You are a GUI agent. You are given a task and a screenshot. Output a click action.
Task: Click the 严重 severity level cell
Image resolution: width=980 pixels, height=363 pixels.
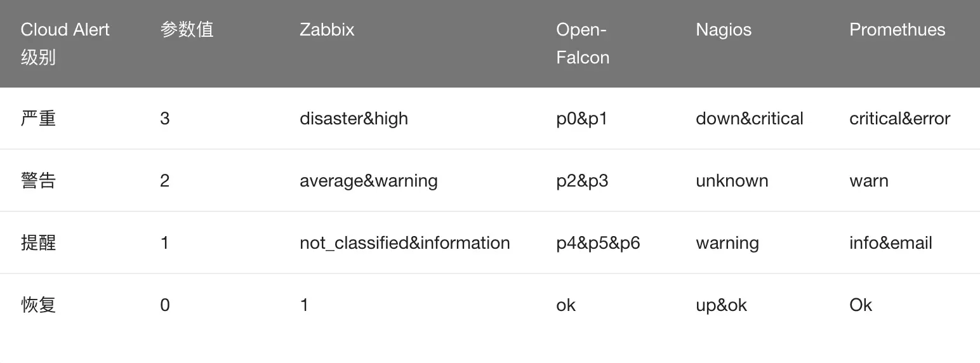pos(39,119)
